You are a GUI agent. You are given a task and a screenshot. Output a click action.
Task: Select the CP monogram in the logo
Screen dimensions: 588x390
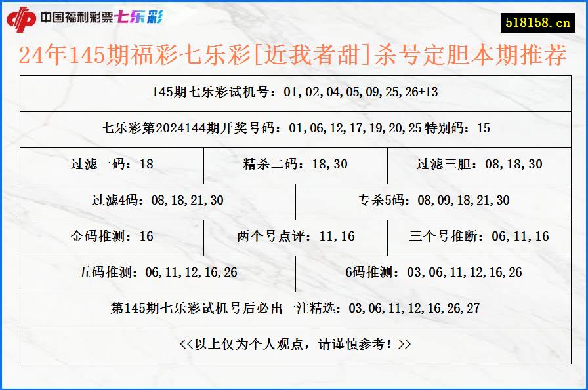(22, 19)
